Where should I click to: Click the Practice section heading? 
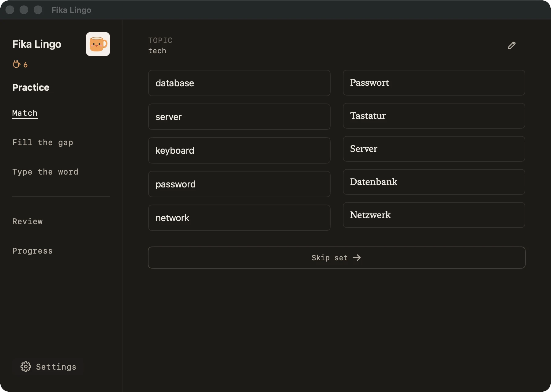click(31, 87)
